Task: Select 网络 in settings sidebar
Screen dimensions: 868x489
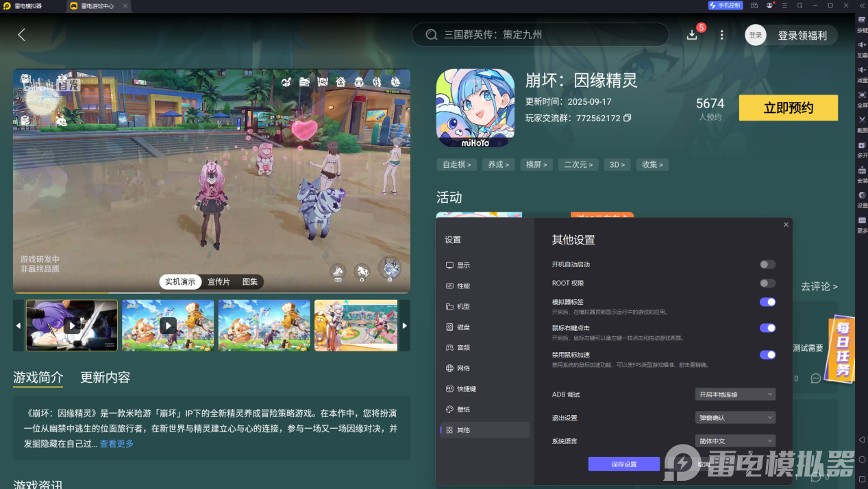Action: coord(485,368)
